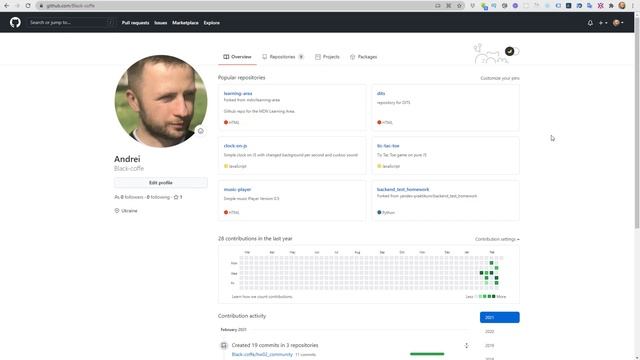
Task: Reload the page with browser refresh icon
Action: pos(28,6)
